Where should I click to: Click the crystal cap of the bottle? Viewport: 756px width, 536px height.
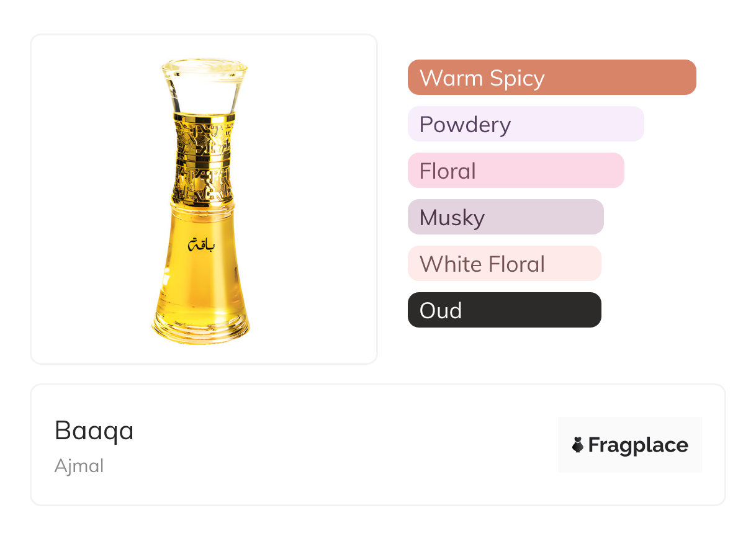(x=204, y=87)
